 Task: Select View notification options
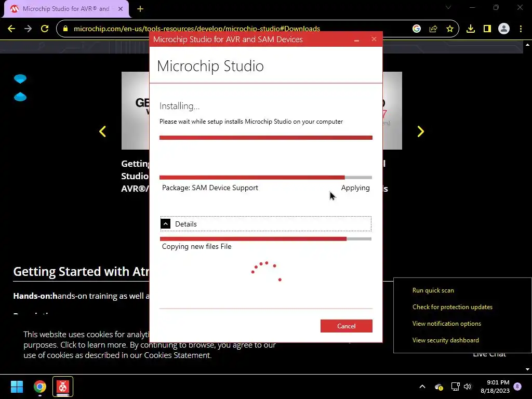(446, 324)
